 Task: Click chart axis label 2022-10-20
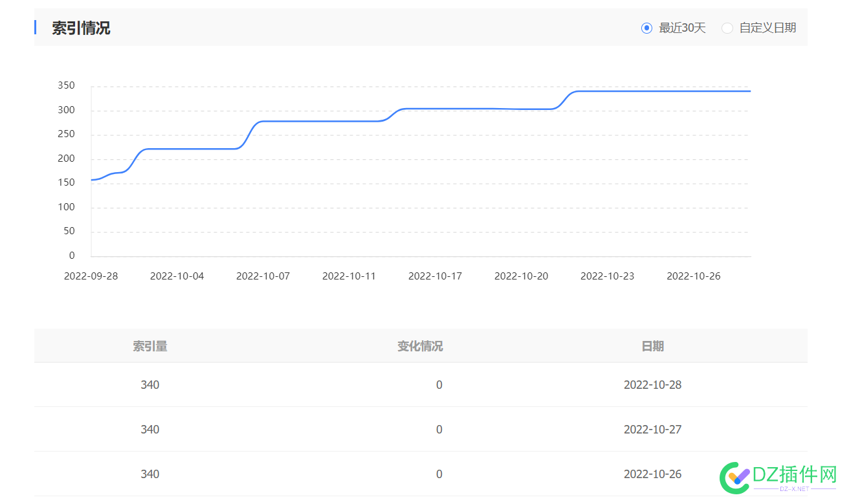(521, 276)
